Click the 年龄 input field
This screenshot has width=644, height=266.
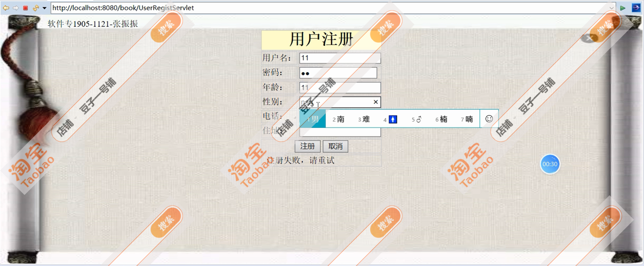340,88
